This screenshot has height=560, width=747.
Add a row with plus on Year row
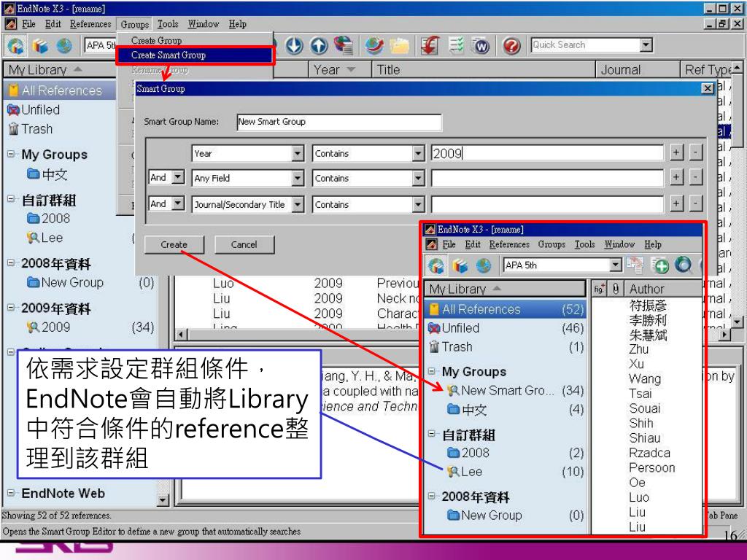click(676, 152)
